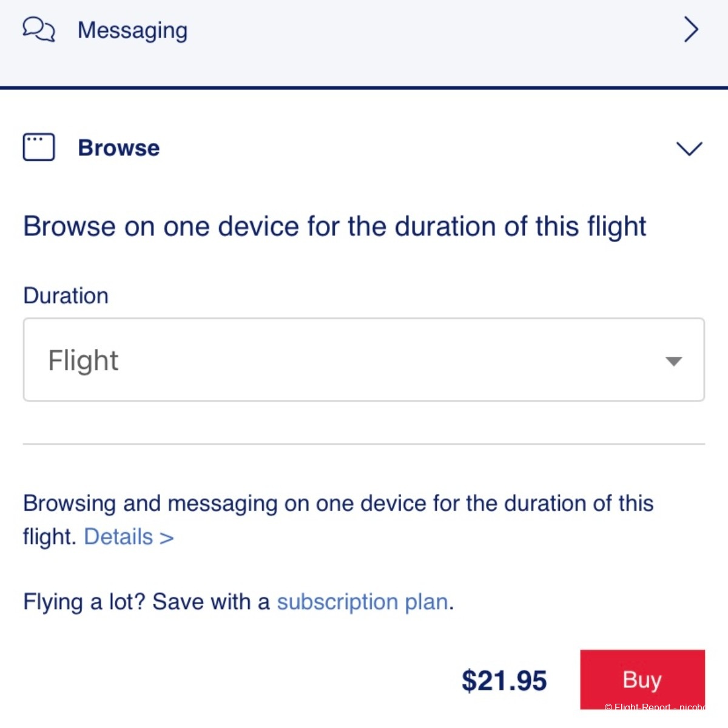Click the gray dropdown arrow triangle

pyautogui.click(x=674, y=361)
